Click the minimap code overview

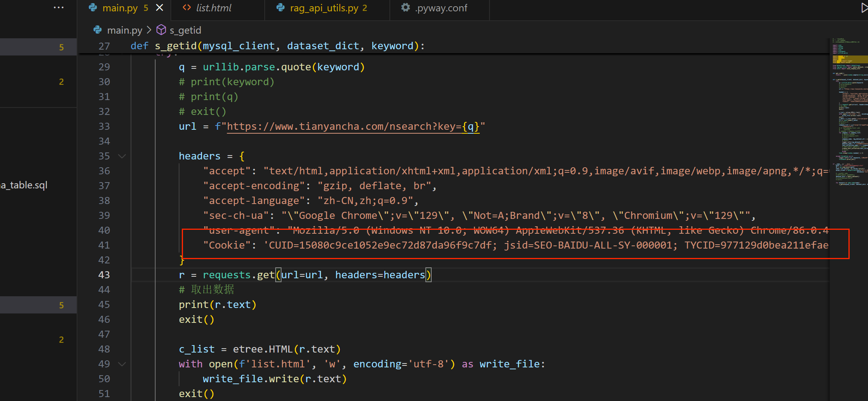[x=848, y=117]
